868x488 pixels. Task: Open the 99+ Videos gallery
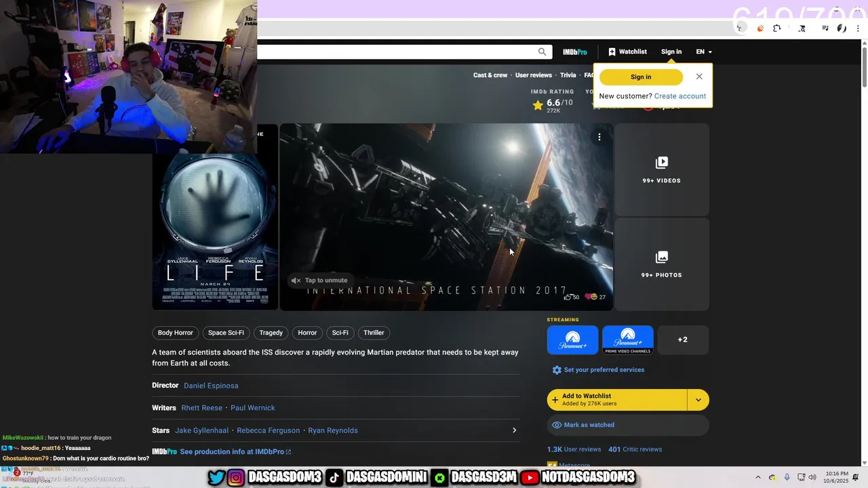[x=662, y=169]
